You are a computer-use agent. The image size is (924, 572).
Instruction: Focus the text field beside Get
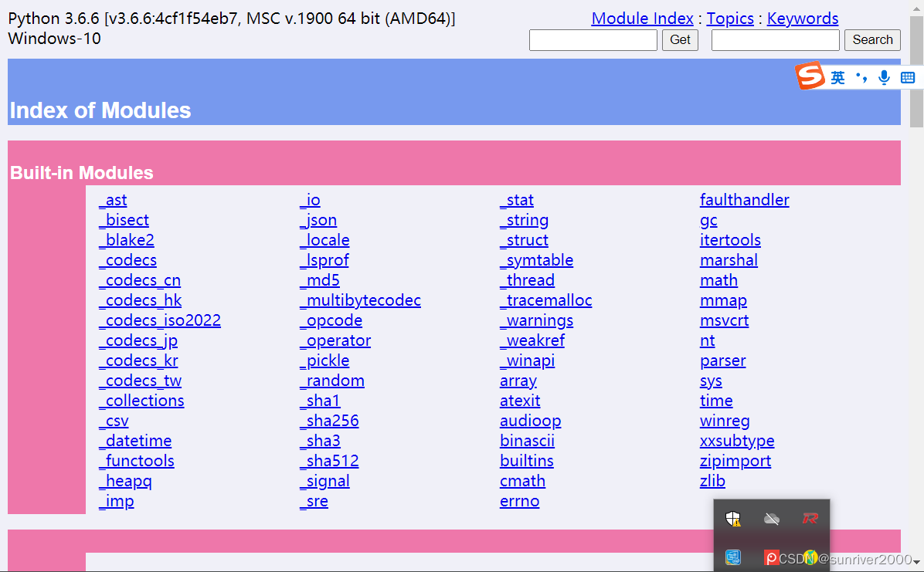[593, 40]
